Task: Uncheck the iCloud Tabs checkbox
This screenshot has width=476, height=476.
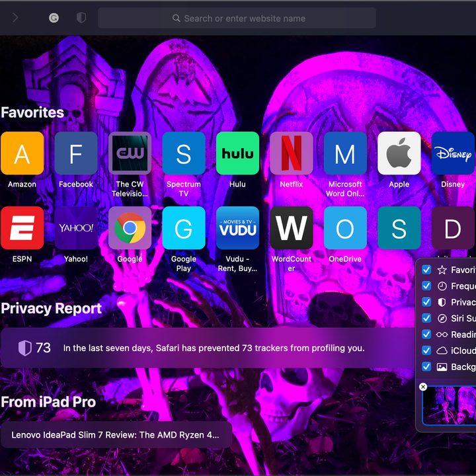Action: (426, 350)
